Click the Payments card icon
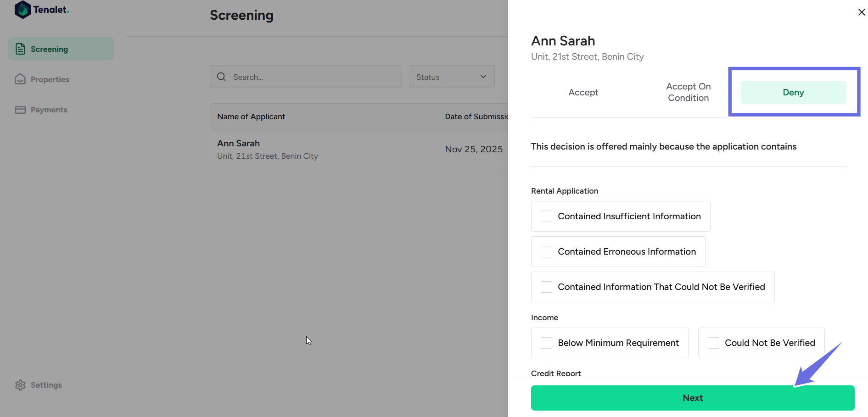 point(20,110)
